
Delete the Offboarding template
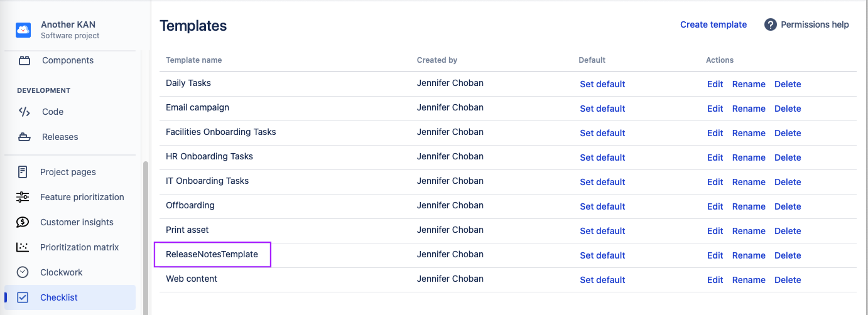coord(788,206)
